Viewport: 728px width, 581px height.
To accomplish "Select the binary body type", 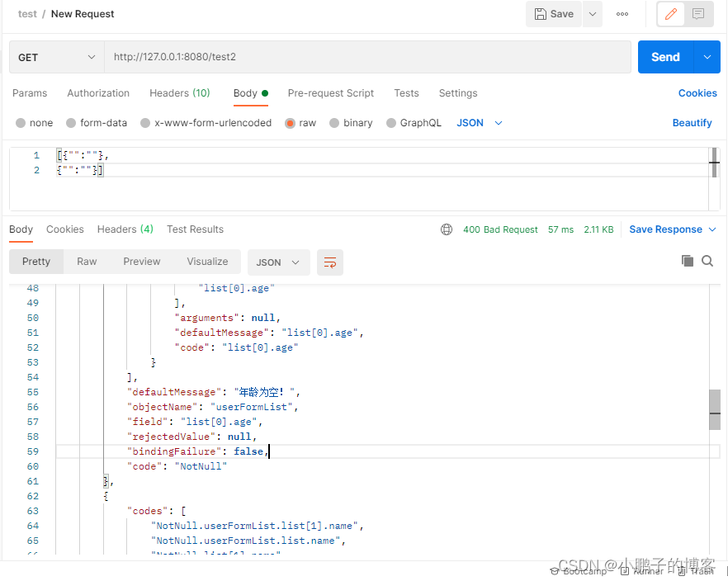I will point(351,123).
